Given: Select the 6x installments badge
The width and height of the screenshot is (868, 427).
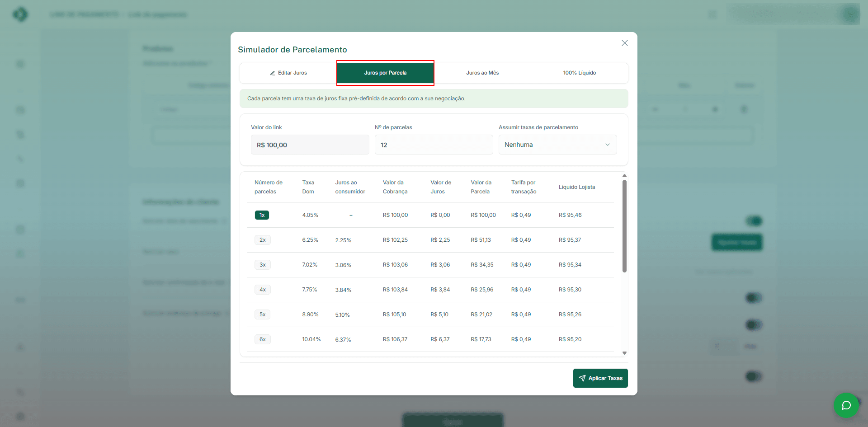Looking at the screenshot, I should click(x=262, y=339).
